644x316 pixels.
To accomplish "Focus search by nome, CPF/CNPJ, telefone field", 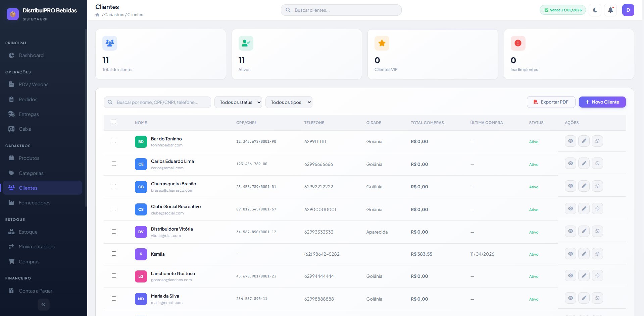I will [x=157, y=102].
